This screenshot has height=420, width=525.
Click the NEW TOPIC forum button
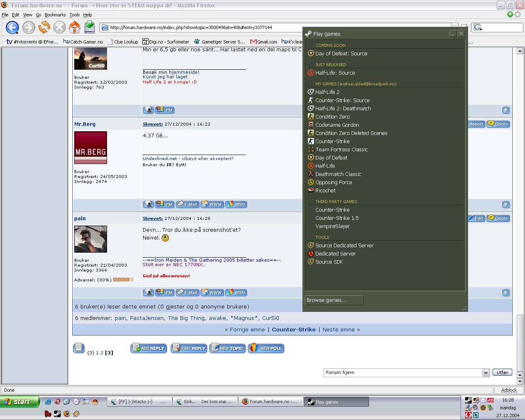pos(227,348)
